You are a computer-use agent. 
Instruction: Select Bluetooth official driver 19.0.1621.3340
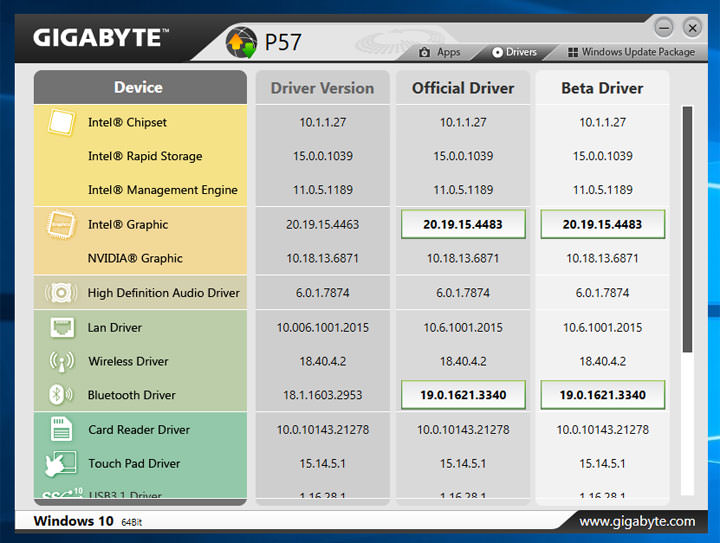point(463,395)
